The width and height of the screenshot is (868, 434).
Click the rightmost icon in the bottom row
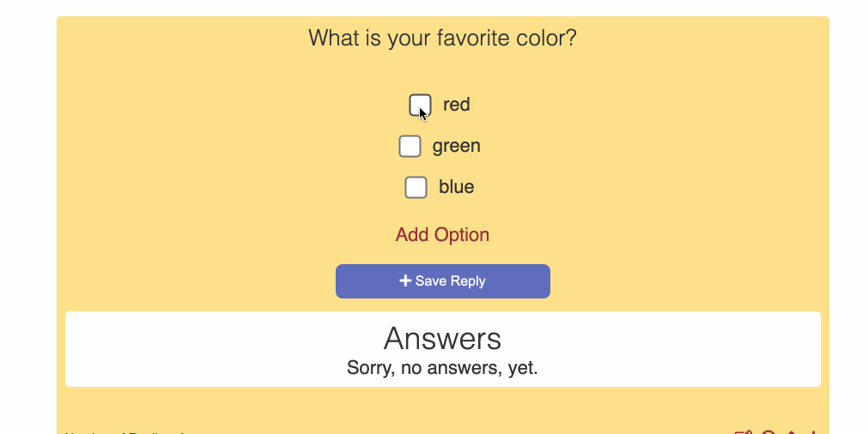tap(812, 432)
